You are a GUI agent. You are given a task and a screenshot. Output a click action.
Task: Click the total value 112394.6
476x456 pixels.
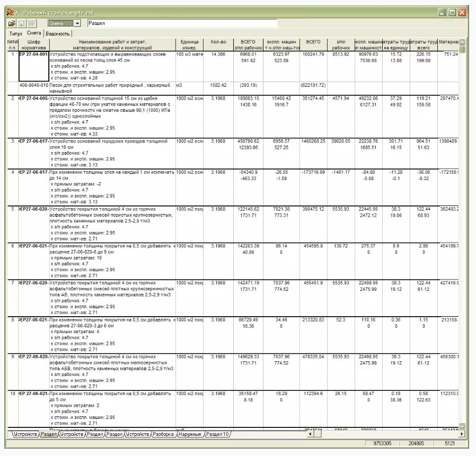coord(313,394)
